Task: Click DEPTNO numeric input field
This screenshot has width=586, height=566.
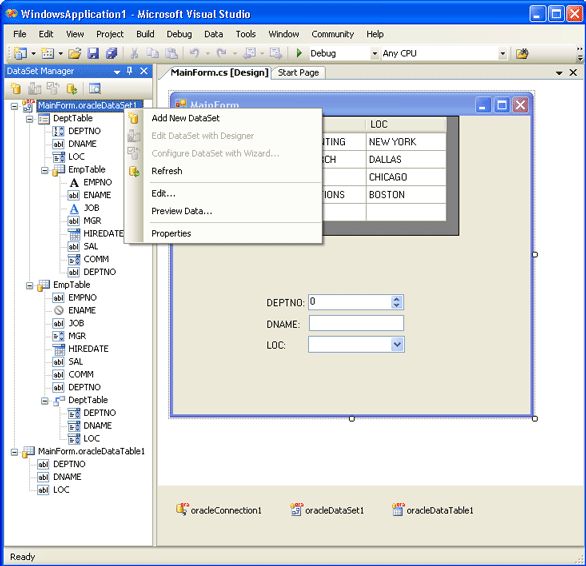Action: pos(356,302)
